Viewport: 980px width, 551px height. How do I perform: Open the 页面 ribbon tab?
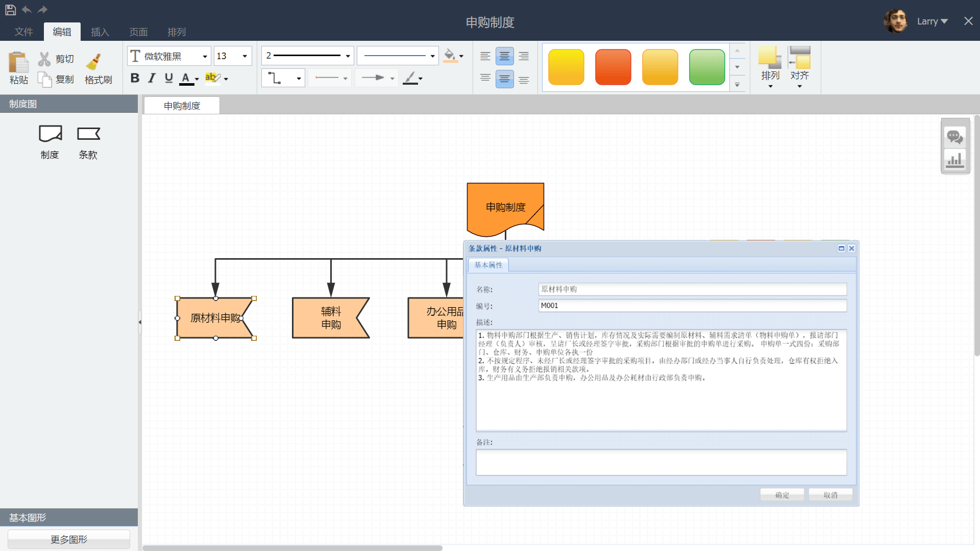[138, 32]
